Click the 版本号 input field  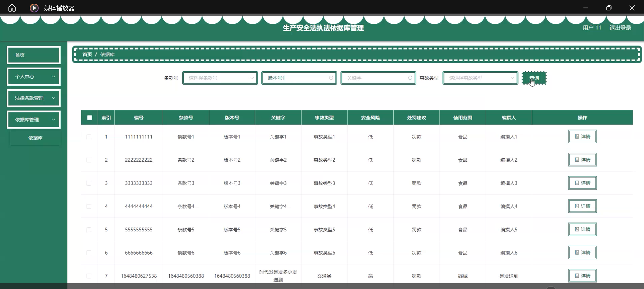point(299,78)
